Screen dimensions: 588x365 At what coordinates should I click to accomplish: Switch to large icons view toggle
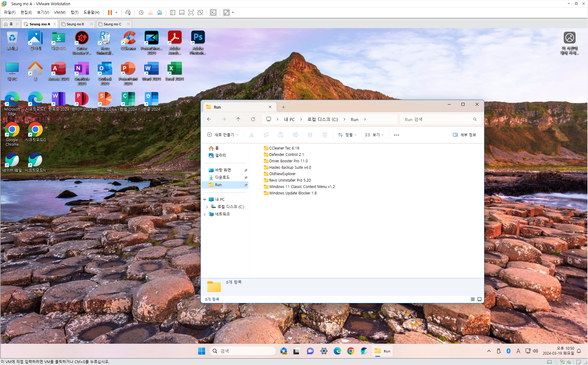click(x=480, y=299)
